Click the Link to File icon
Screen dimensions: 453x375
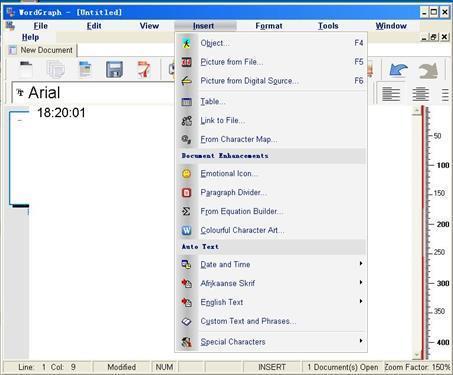coord(186,121)
